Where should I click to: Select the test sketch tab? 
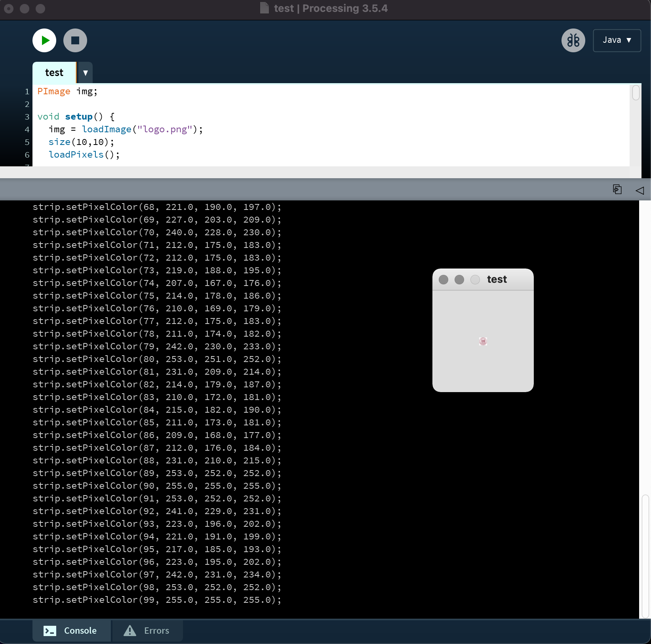(x=54, y=73)
